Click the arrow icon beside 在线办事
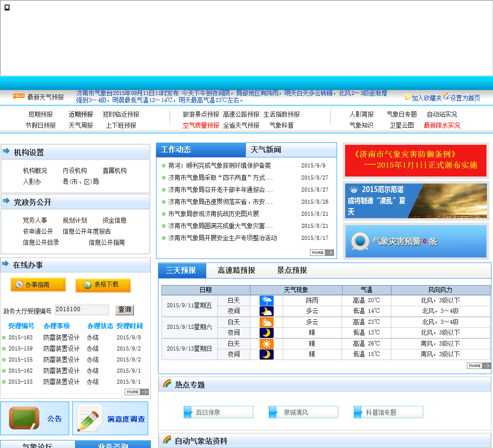The width and height of the screenshot is (493, 448). tap(6, 263)
